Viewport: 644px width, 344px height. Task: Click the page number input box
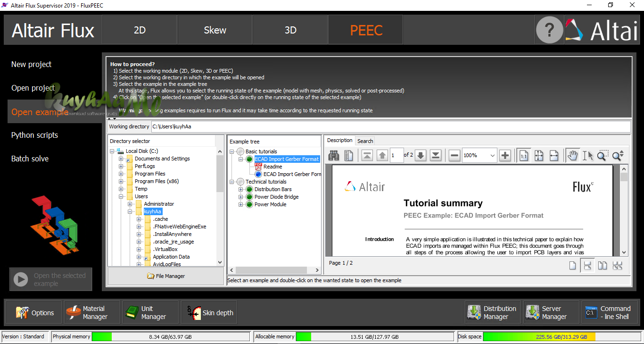click(396, 155)
